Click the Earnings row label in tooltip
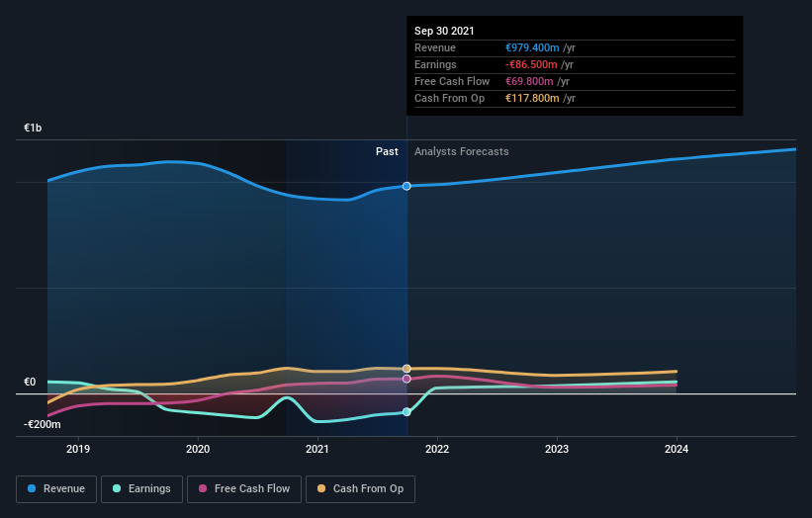 (x=435, y=64)
